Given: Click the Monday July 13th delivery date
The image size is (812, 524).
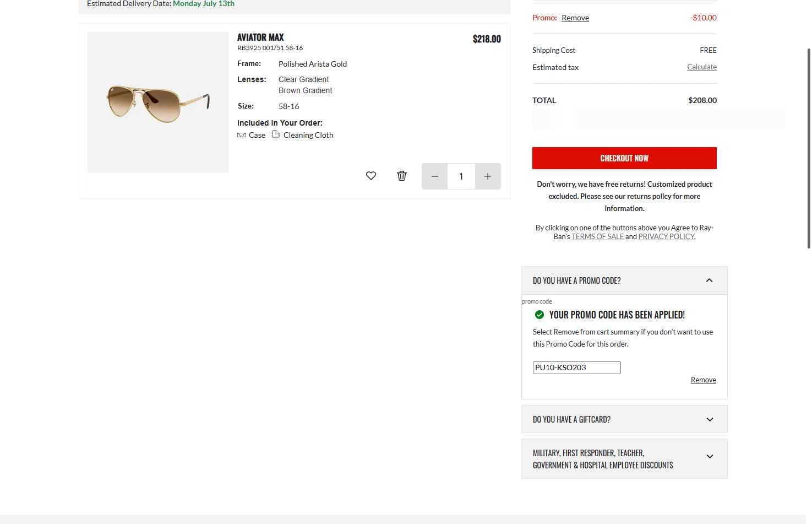Looking at the screenshot, I should click(204, 3).
